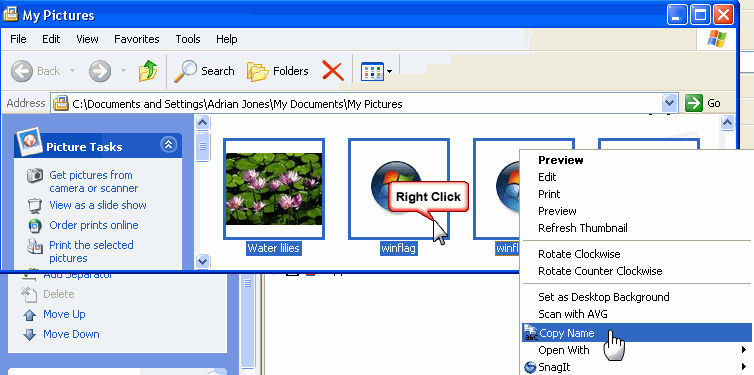Open the Tools menu
The image size is (754, 375).
click(188, 39)
